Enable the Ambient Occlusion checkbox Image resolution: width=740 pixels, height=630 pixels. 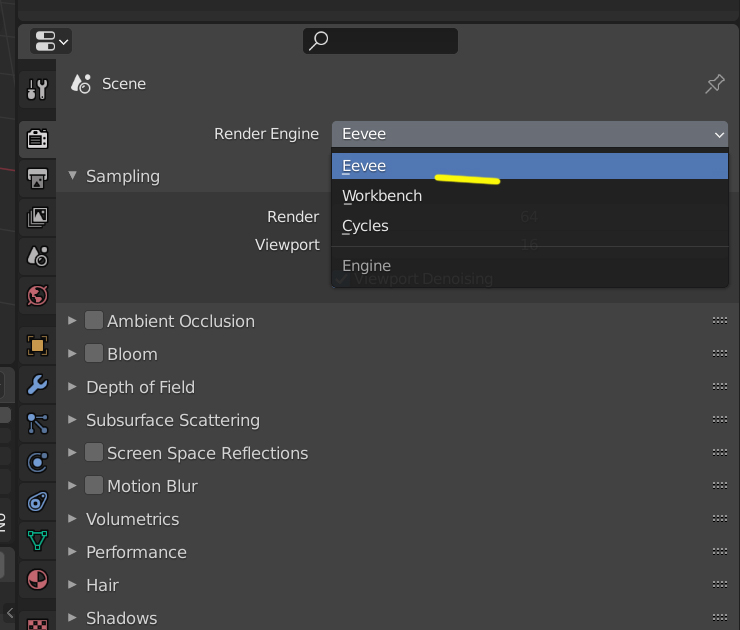pyautogui.click(x=94, y=321)
